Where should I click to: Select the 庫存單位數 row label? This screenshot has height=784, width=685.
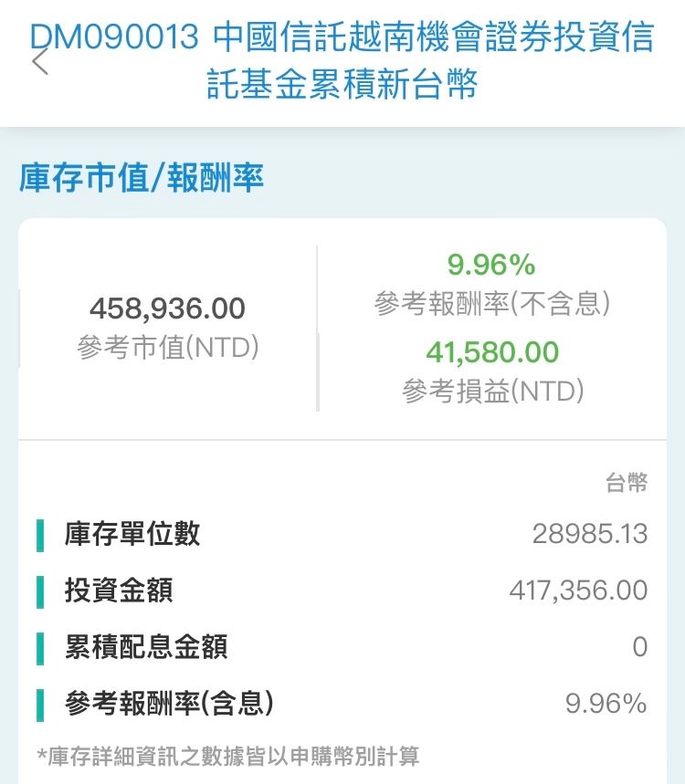132,534
